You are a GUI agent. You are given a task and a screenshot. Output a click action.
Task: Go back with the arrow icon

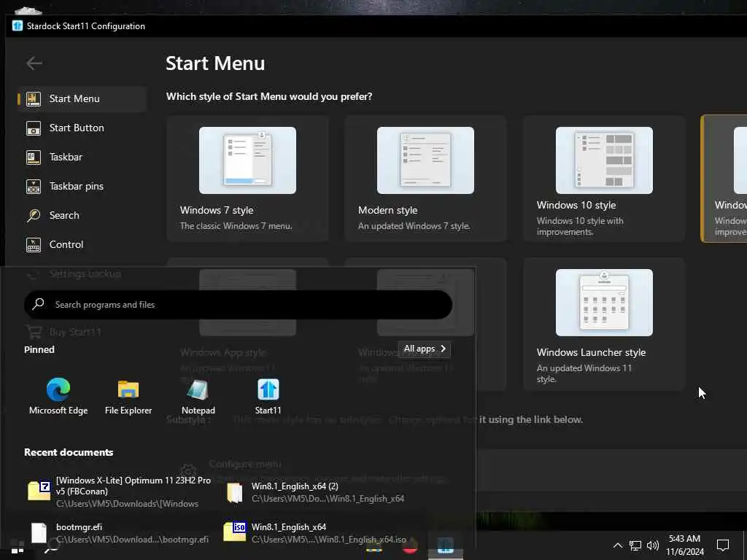34,63
